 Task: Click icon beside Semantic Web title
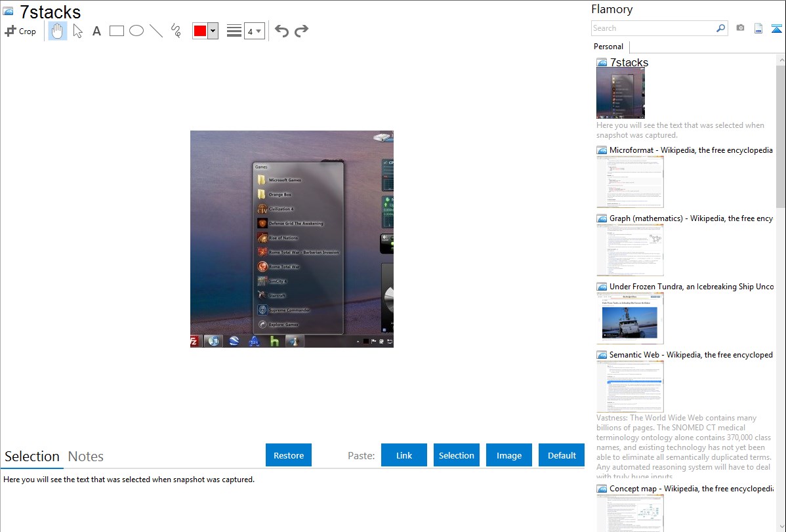click(602, 354)
